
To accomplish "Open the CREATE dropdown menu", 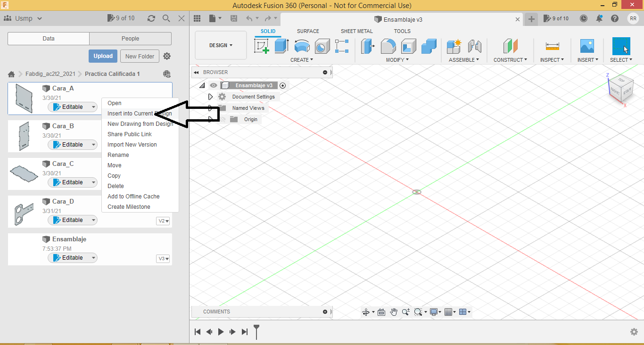I will pyautogui.click(x=302, y=60).
